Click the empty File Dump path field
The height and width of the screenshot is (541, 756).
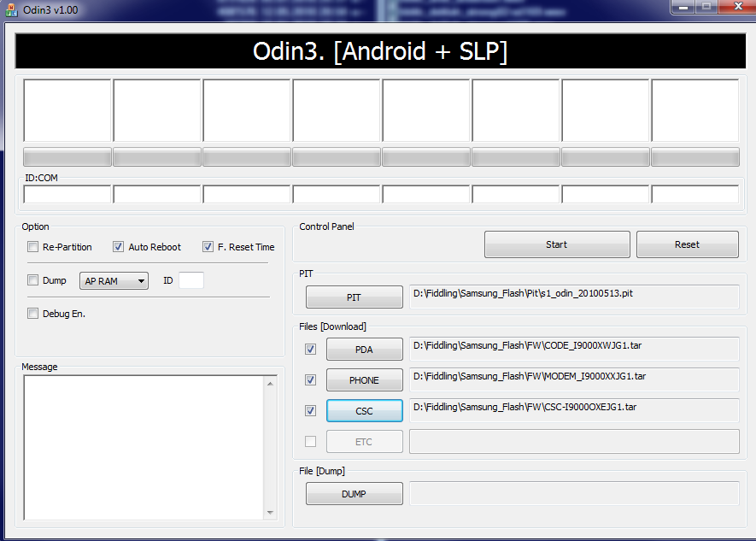click(574, 493)
